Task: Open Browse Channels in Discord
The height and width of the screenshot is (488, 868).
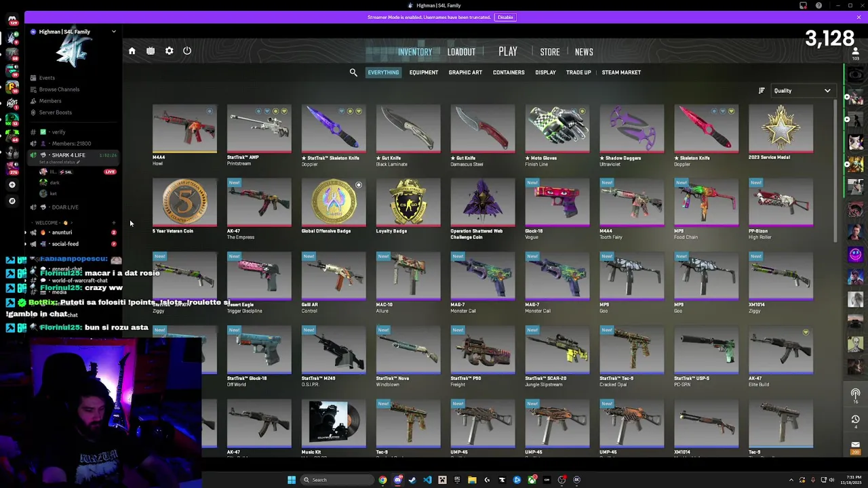Action: pyautogui.click(x=59, y=89)
